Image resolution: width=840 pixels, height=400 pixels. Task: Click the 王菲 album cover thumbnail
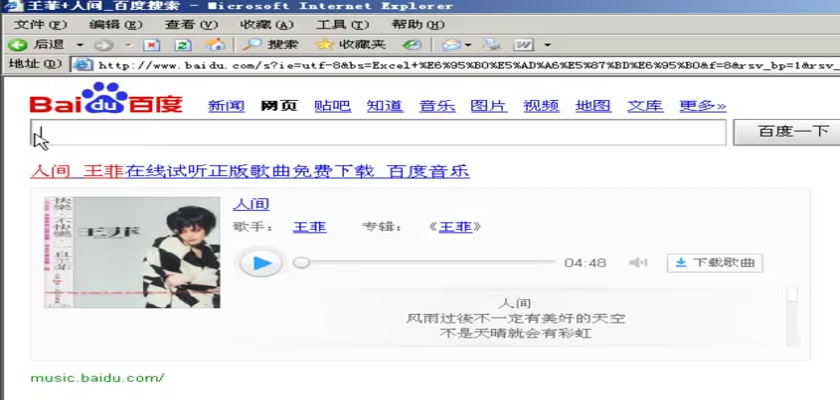point(132,252)
